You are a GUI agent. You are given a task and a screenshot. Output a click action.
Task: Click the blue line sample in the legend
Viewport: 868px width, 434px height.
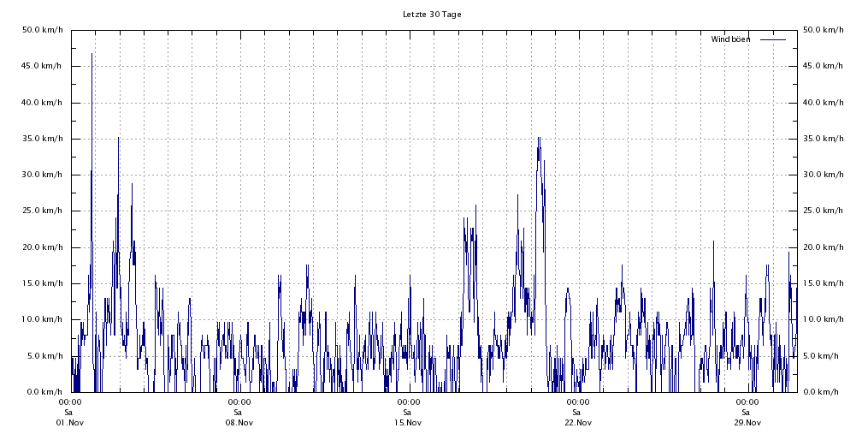[x=772, y=39]
